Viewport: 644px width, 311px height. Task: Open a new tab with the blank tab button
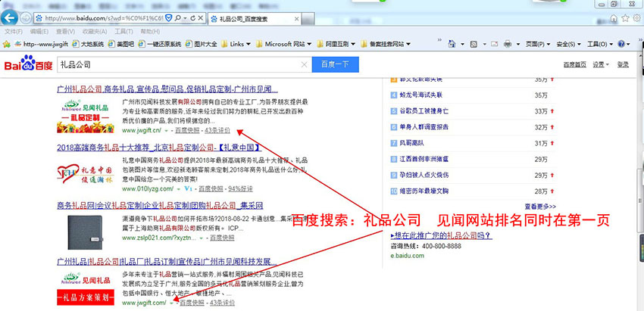(x=309, y=19)
